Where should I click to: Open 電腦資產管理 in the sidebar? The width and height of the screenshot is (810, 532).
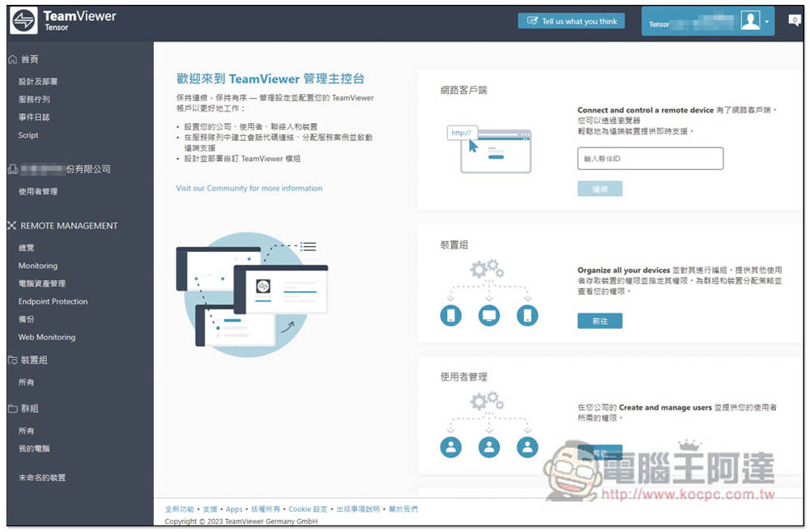click(42, 283)
